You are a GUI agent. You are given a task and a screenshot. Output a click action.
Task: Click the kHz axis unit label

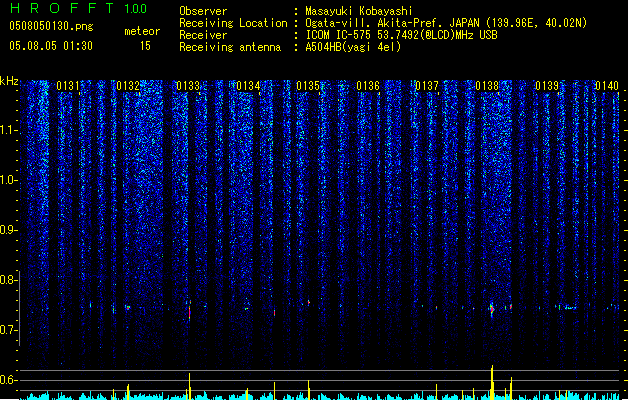(9, 81)
